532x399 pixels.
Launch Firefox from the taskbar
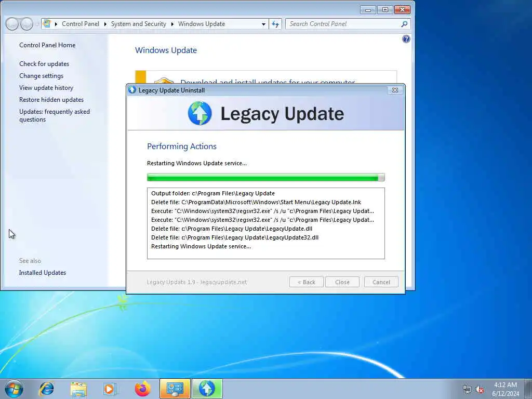point(142,389)
